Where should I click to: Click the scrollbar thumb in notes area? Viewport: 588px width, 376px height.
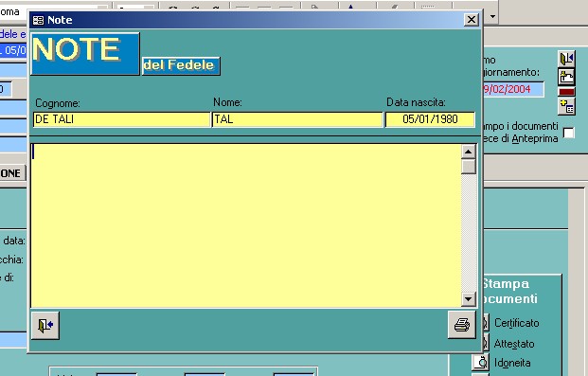pyautogui.click(x=469, y=167)
